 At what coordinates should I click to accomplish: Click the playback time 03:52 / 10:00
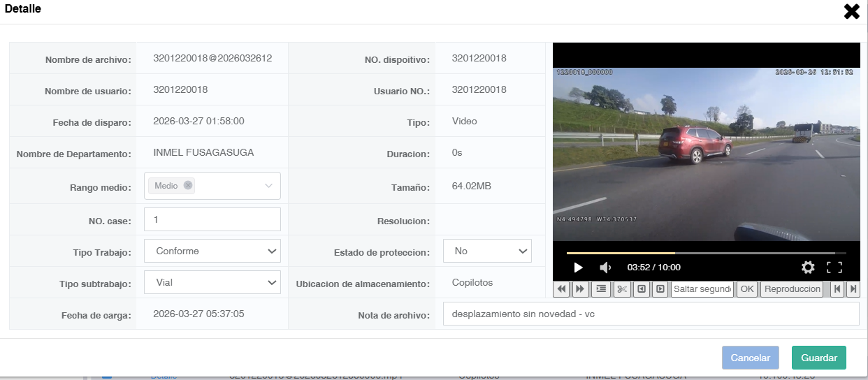[x=654, y=267]
